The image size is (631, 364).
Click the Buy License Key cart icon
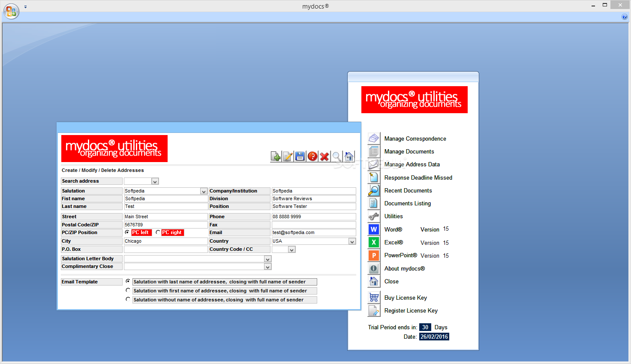coord(374,298)
